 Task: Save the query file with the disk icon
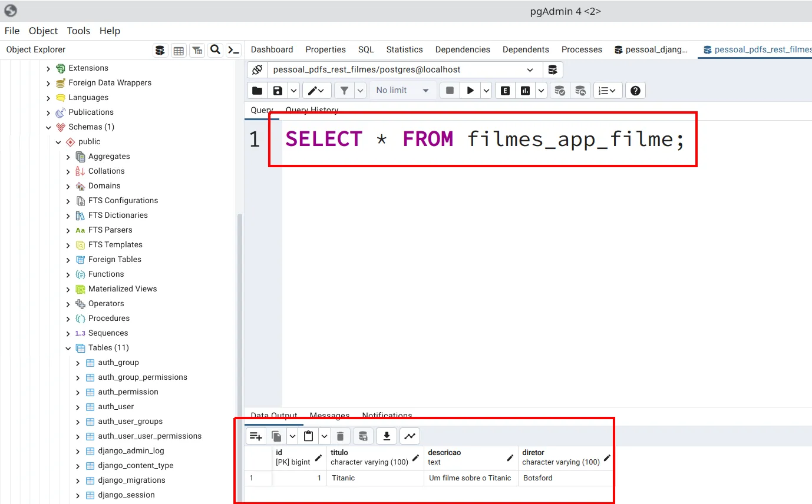tap(278, 91)
